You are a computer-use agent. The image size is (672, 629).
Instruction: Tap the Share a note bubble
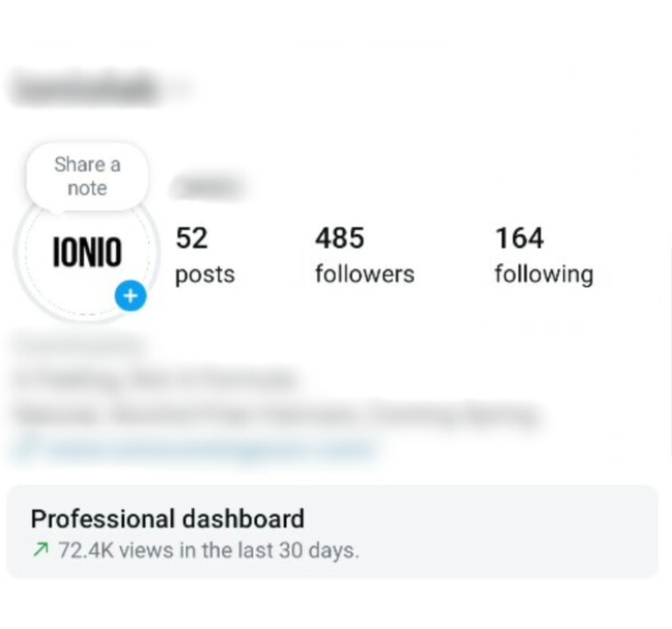(x=87, y=176)
